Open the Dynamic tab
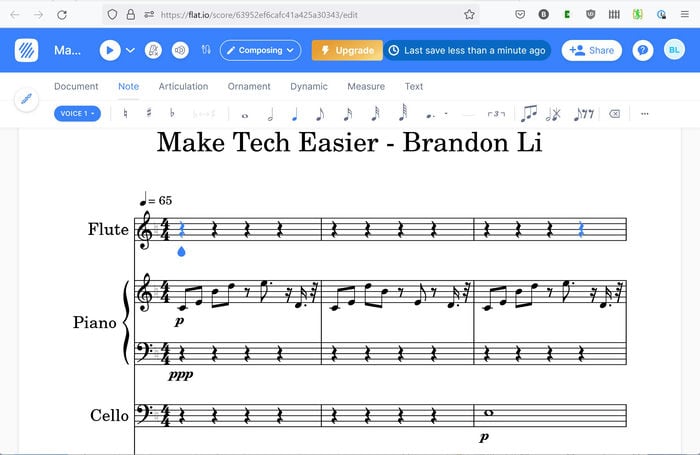The width and height of the screenshot is (700, 455). click(309, 87)
